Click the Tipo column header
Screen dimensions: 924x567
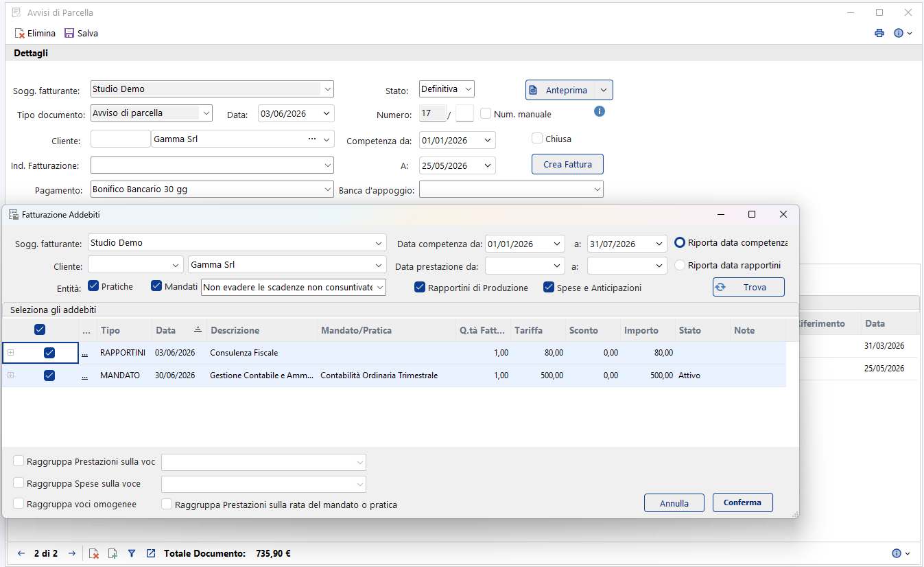[124, 330]
